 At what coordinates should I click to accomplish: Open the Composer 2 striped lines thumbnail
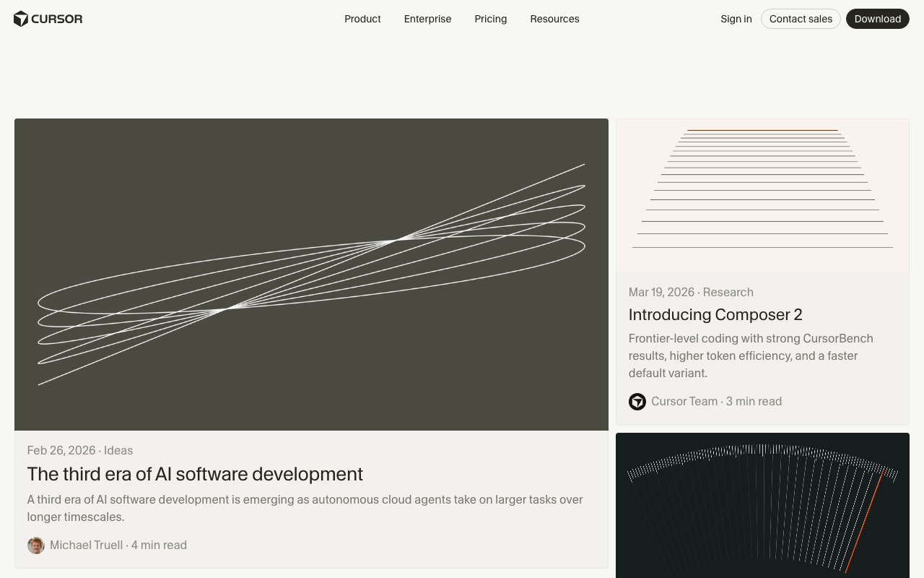[x=762, y=195]
